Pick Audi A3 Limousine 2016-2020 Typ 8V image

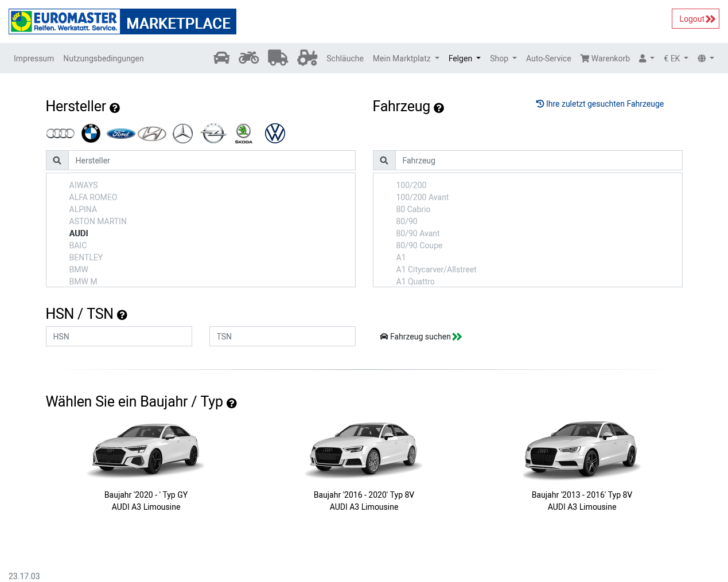point(364,450)
